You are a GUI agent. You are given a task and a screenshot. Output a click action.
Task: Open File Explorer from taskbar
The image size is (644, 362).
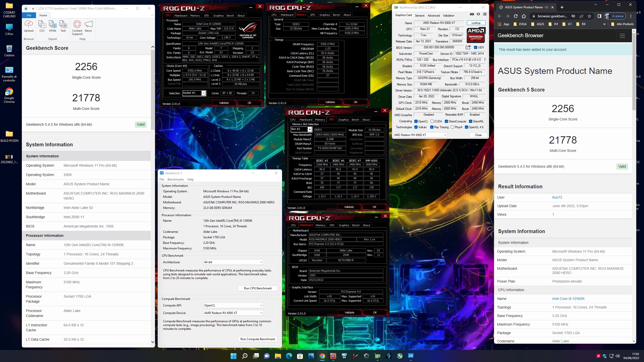tap(278, 356)
